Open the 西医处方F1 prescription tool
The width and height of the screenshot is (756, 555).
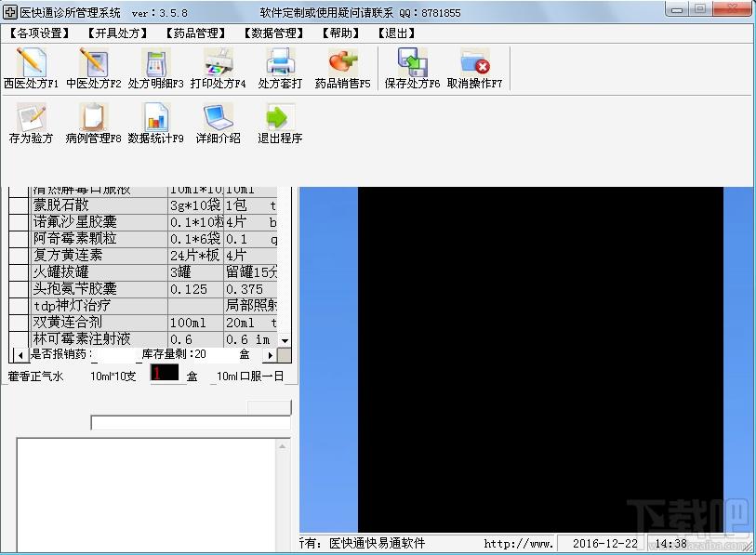(32, 69)
